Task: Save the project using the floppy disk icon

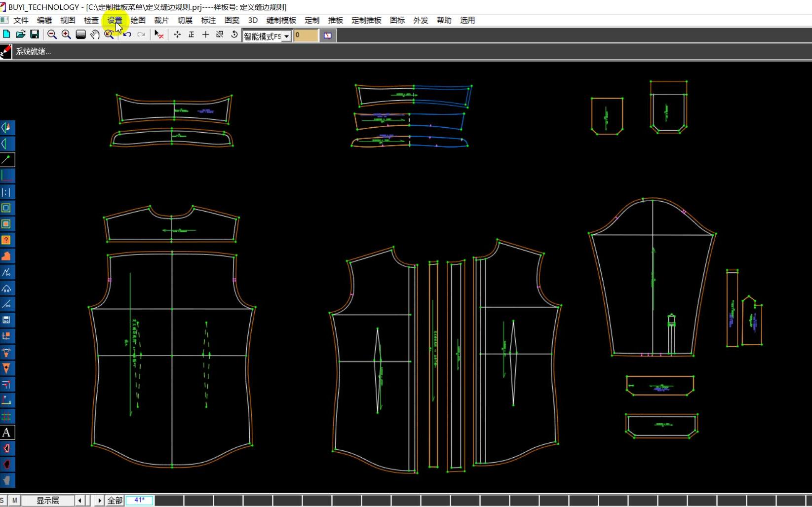Action: tap(35, 35)
